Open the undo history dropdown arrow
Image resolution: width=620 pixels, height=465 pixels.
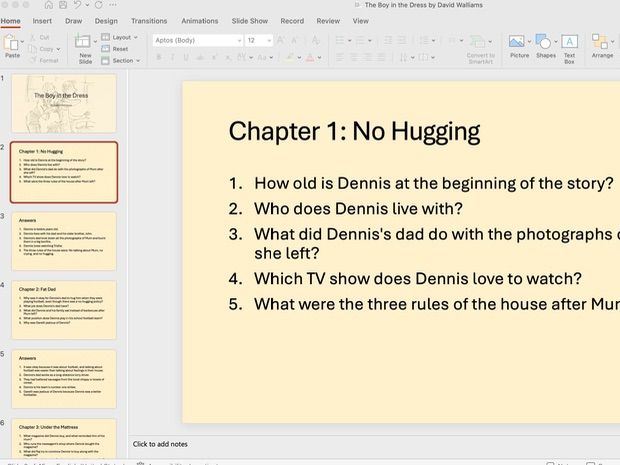[87, 5]
